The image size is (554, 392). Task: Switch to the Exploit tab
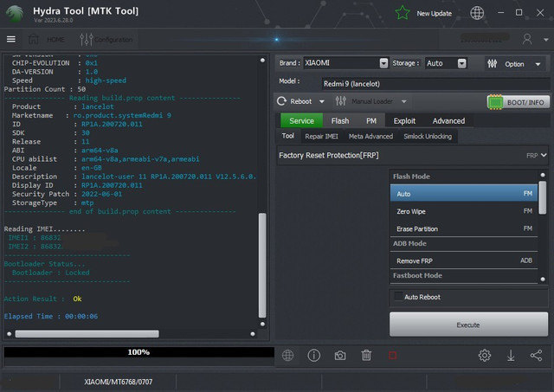coord(404,121)
